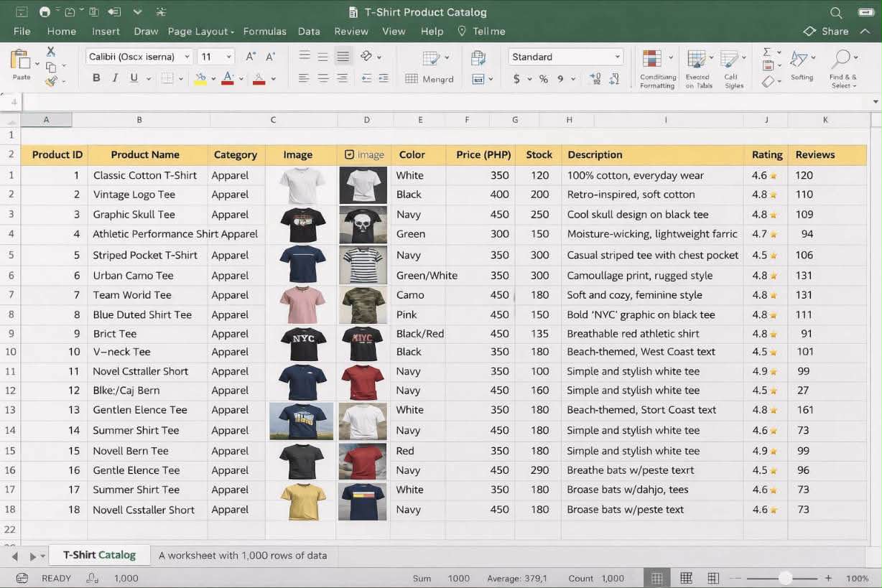Expand the Standard number format dropdown
This screenshot has height=588, width=882.
618,56
